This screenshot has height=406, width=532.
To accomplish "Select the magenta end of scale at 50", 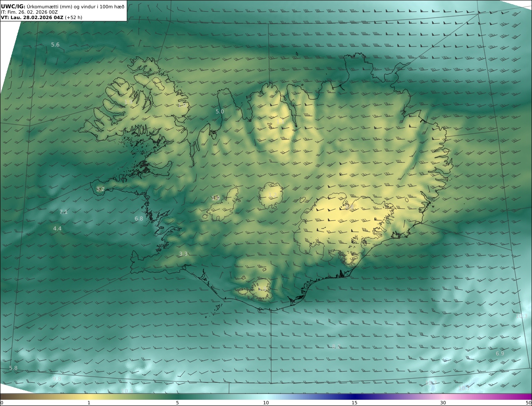I will [529, 397].
